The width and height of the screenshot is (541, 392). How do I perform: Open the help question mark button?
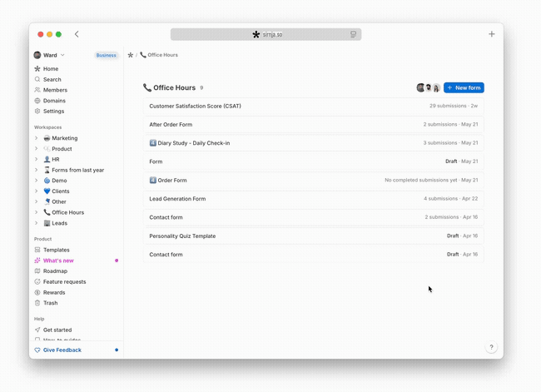point(491,347)
